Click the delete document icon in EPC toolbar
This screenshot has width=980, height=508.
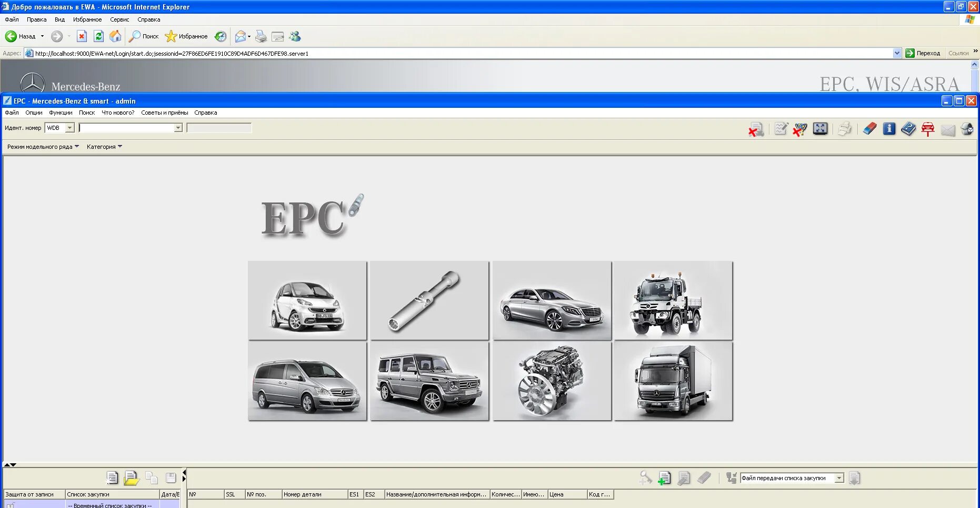click(756, 129)
